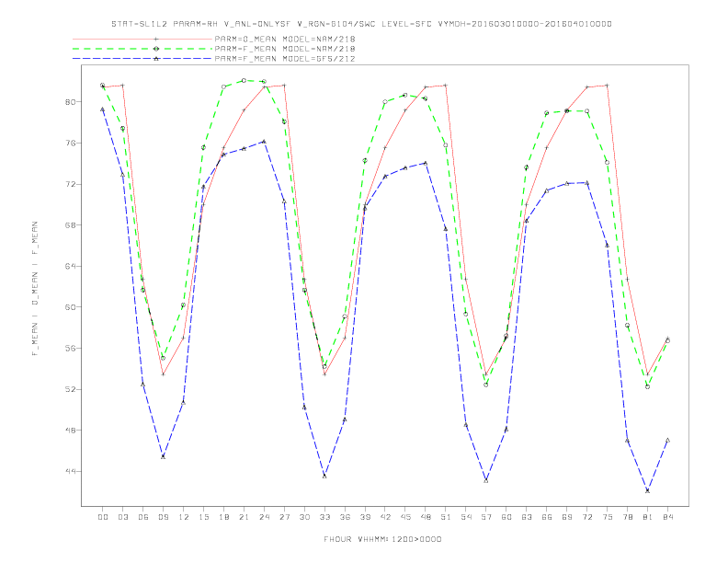Click the x-axis forecast hour label 33

pos(324,517)
